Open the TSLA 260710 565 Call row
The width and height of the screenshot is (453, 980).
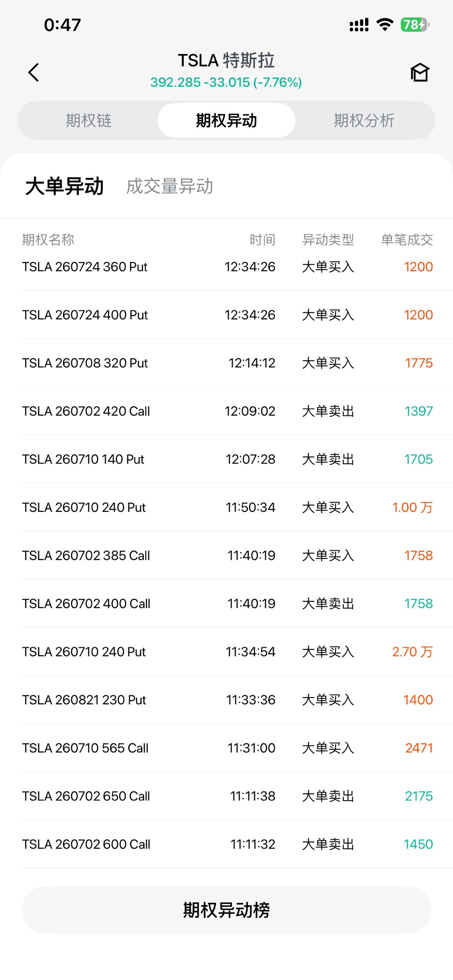click(x=227, y=748)
